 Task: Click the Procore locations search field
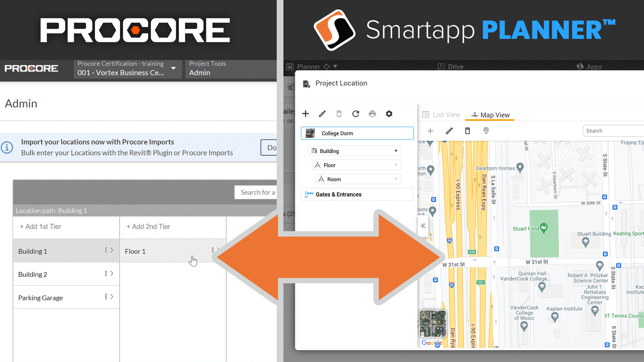[x=256, y=192]
